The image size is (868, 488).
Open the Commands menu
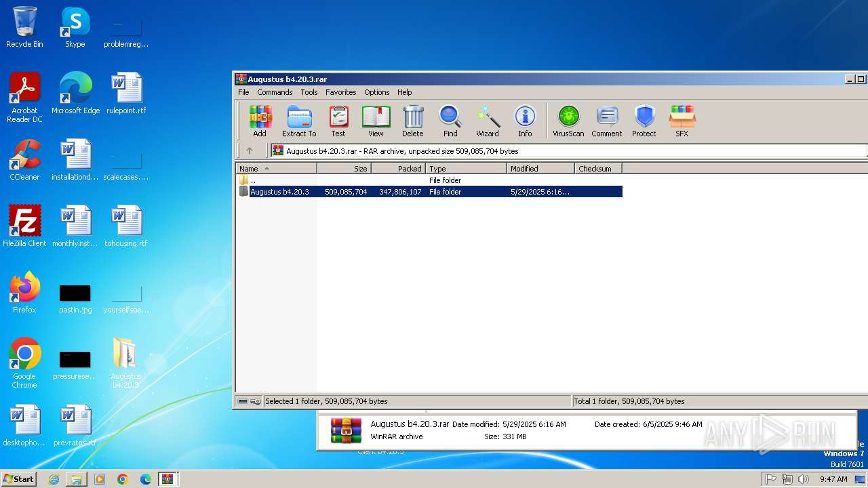[x=275, y=92]
